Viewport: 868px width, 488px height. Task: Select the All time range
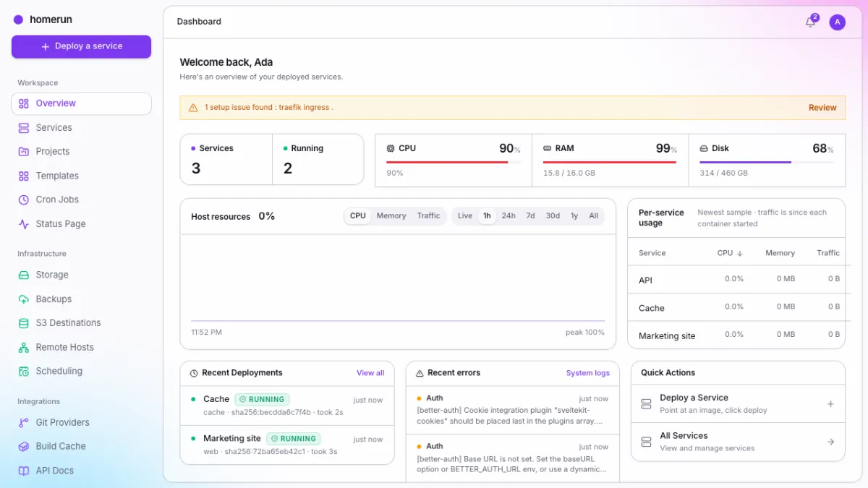[x=594, y=216]
